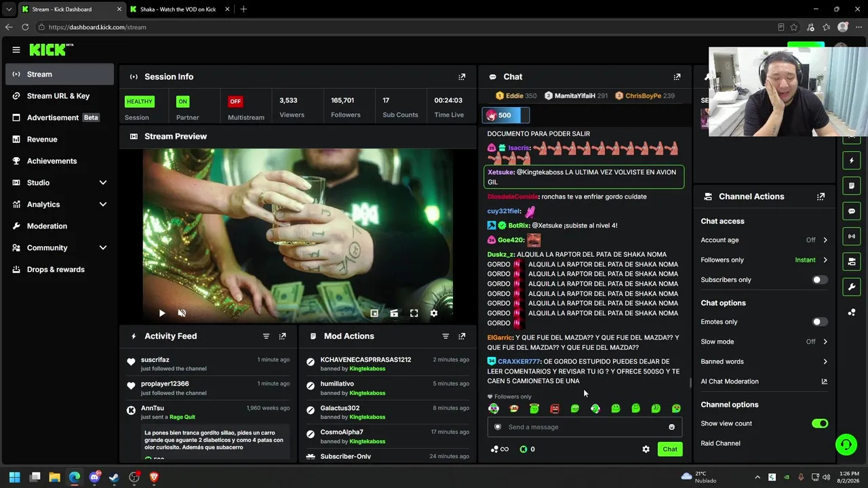Open Drops & rewards page
The width and height of the screenshot is (868, 488).
point(60,270)
